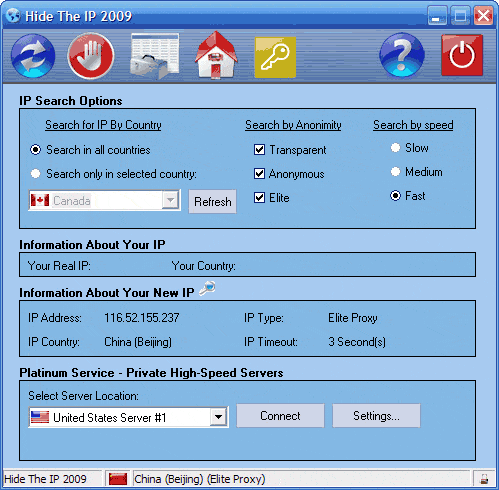Click the blue change IP arrows icon
Image resolution: width=499 pixels, height=490 pixels.
[x=33, y=56]
